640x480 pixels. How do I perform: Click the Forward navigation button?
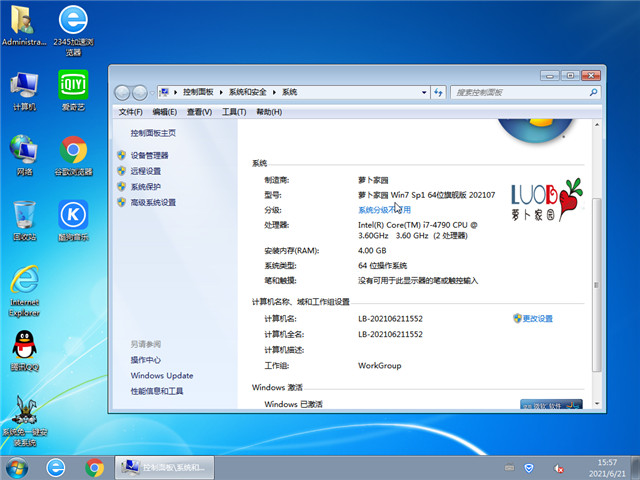140,93
